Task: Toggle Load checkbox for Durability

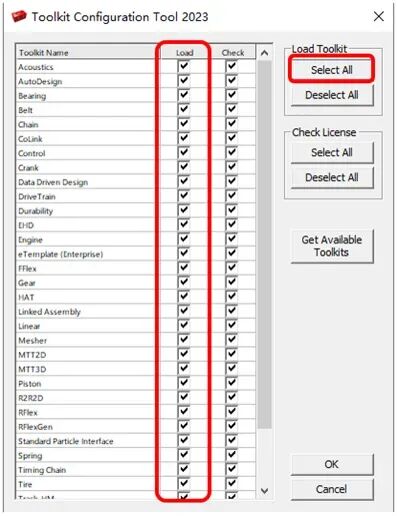Action: [x=184, y=210]
